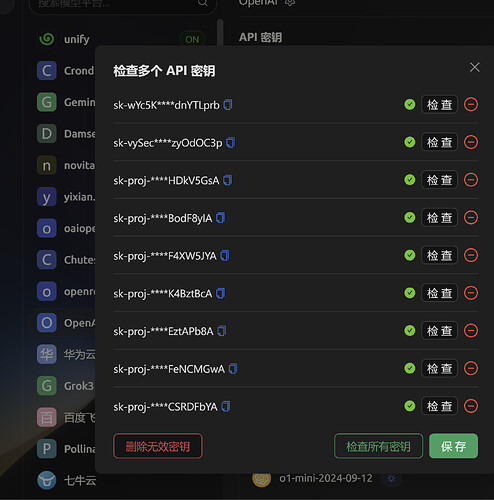Viewport: 494px width, 500px height.
Task: Select the novita provider in sidebar
Action: click(x=65, y=165)
